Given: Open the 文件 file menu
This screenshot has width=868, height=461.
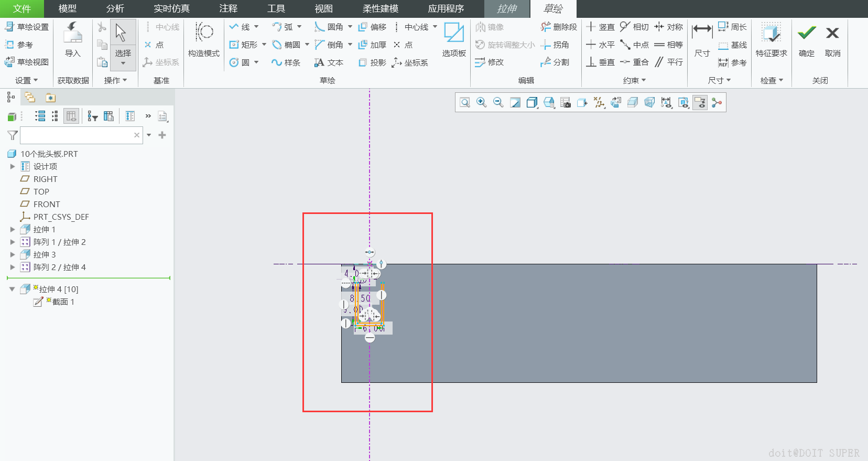Looking at the screenshot, I should pyautogui.click(x=22, y=9).
